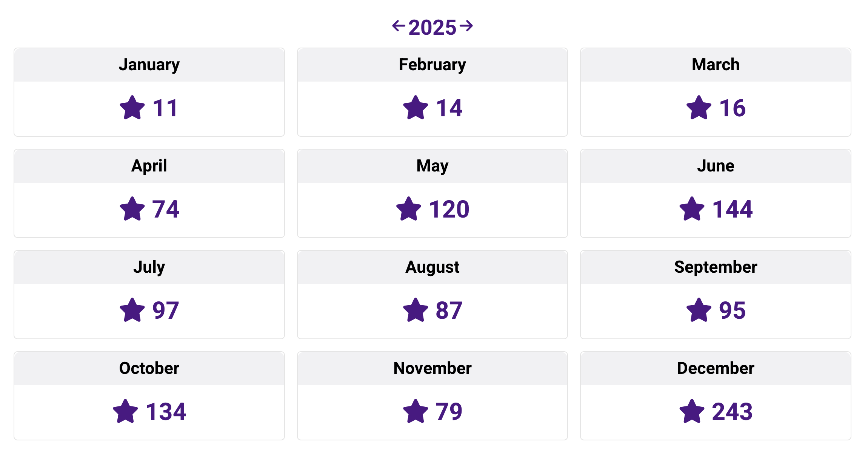Click the star icon for February
The image size is (868, 457).
pyautogui.click(x=415, y=108)
